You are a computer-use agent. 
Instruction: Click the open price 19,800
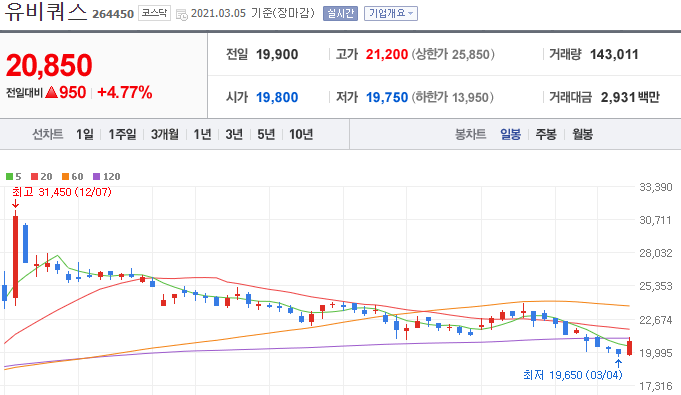(277, 97)
